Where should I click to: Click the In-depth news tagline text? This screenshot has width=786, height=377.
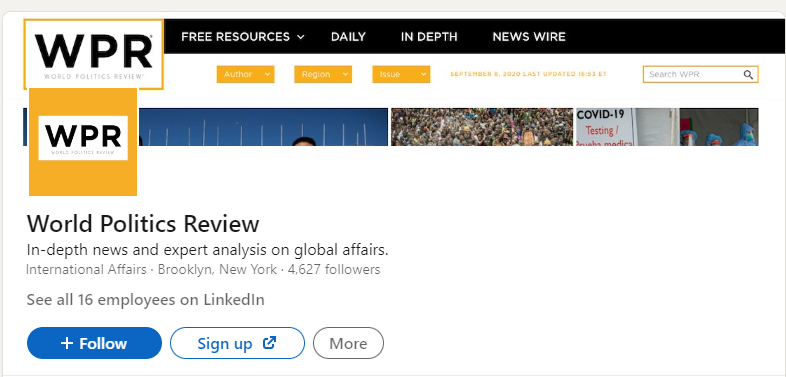(x=208, y=250)
